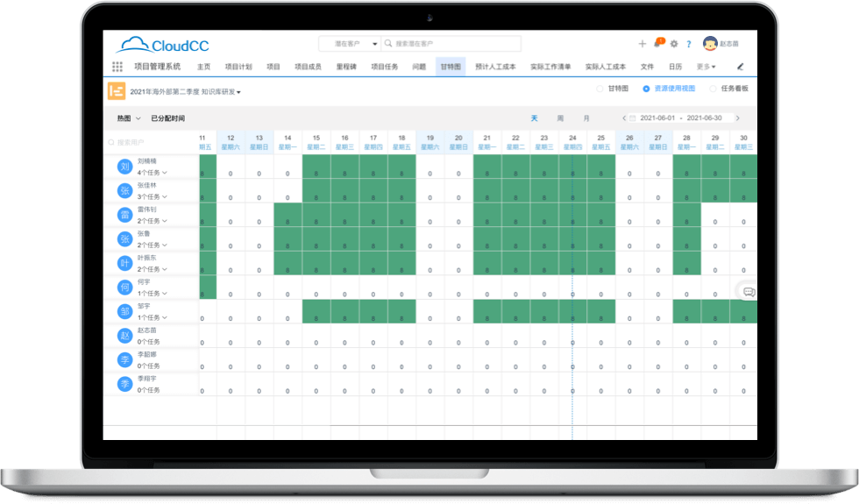Open the app launcher grid icon
859x504 pixels.
pos(117,67)
